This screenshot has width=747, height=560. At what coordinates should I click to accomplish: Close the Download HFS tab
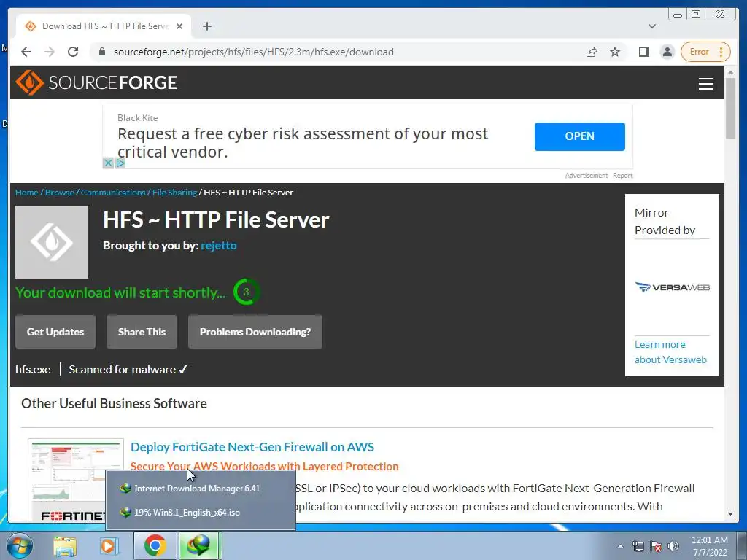179,26
